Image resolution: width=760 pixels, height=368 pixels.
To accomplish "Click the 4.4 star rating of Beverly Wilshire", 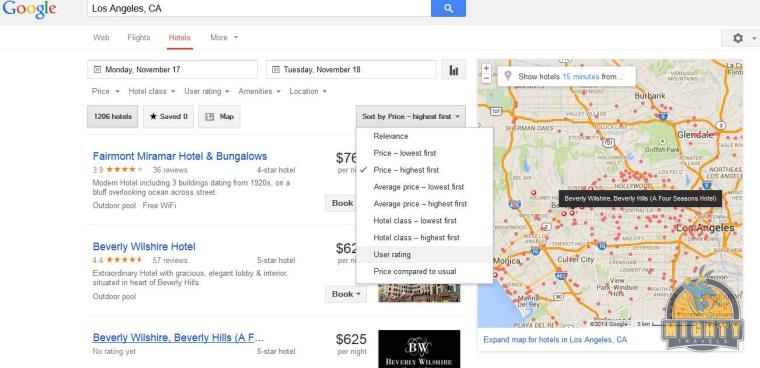I will click(x=118, y=260).
